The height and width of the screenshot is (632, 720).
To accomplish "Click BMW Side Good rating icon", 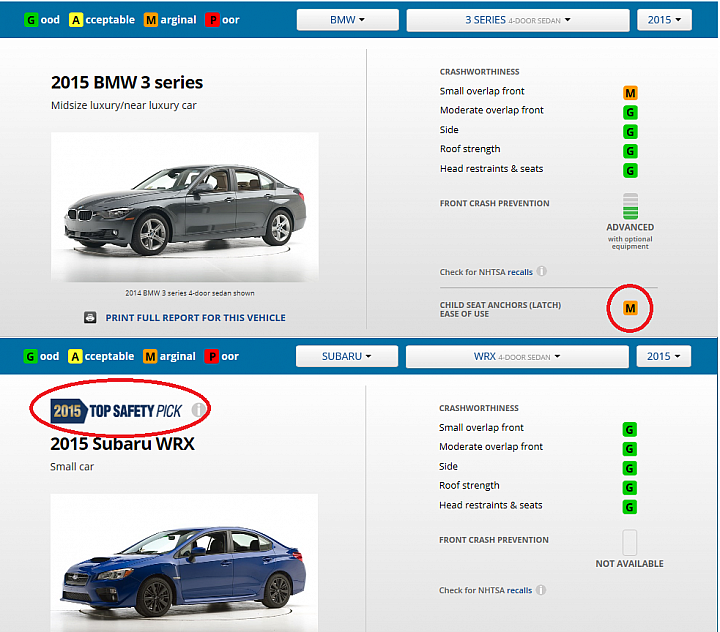I will coord(630,132).
